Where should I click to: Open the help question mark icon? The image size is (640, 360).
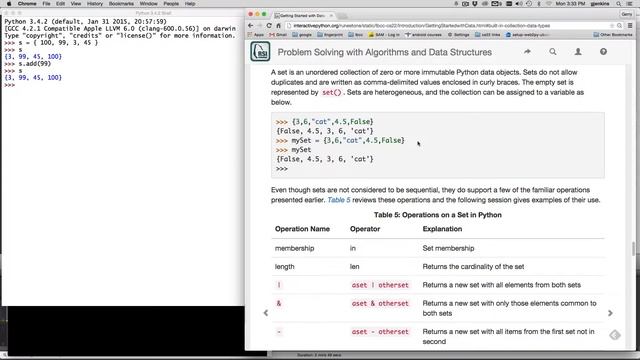(x=603, y=52)
